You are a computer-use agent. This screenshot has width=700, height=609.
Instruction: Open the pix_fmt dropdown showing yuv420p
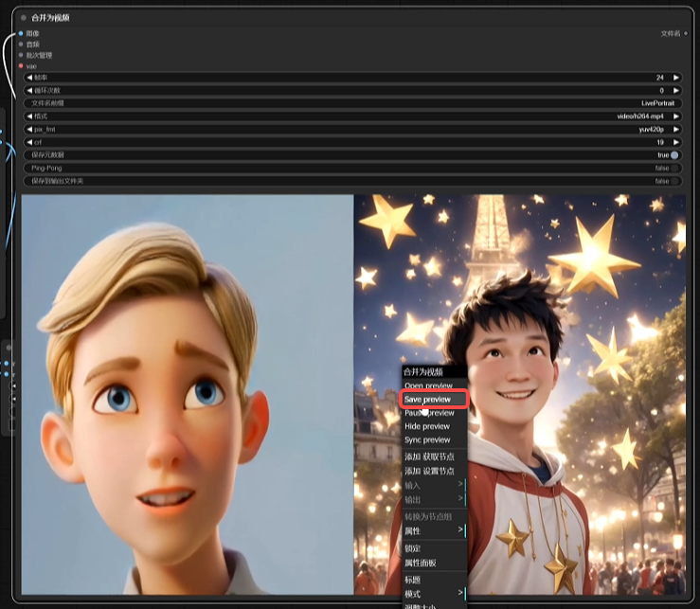tap(352, 130)
